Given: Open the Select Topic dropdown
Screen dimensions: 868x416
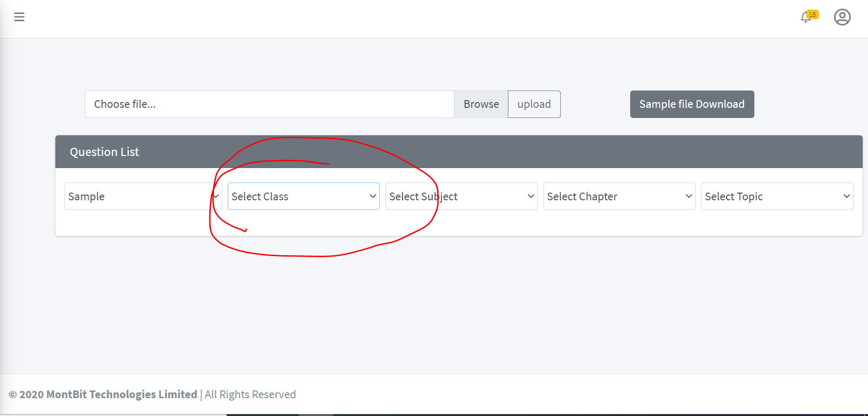Looking at the screenshot, I should point(777,196).
